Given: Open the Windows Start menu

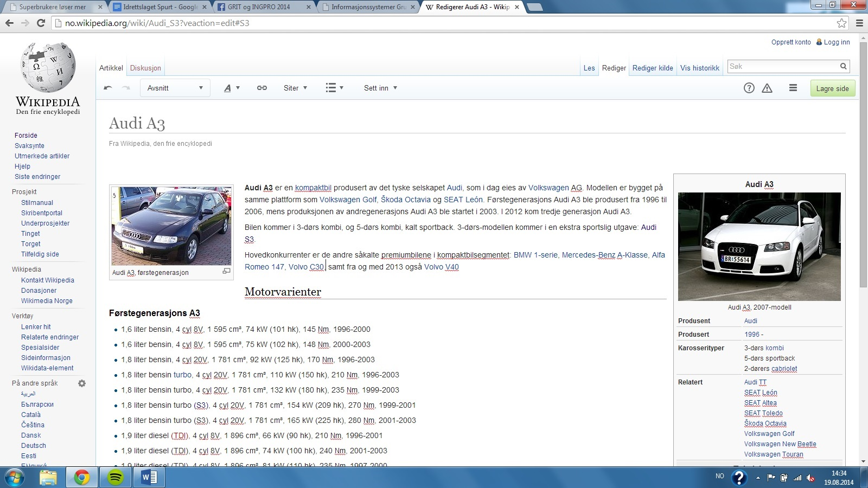Looking at the screenshot, I should [15, 478].
